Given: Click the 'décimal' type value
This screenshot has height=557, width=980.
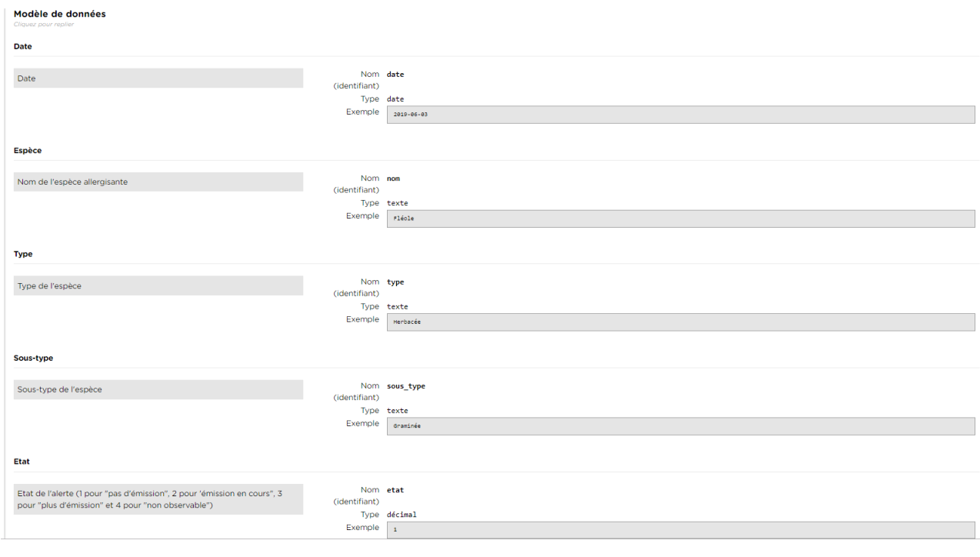Looking at the screenshot, I should tap(402, 515).
